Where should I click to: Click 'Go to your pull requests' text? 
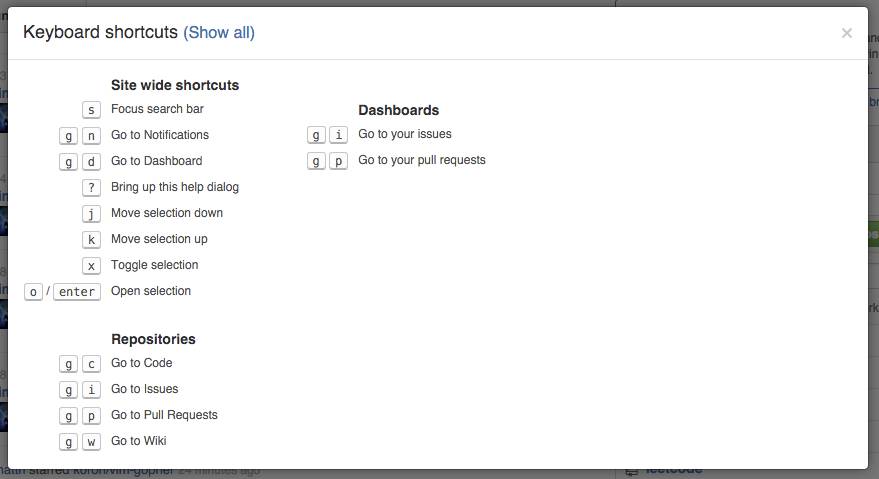[x=422, y=160]
